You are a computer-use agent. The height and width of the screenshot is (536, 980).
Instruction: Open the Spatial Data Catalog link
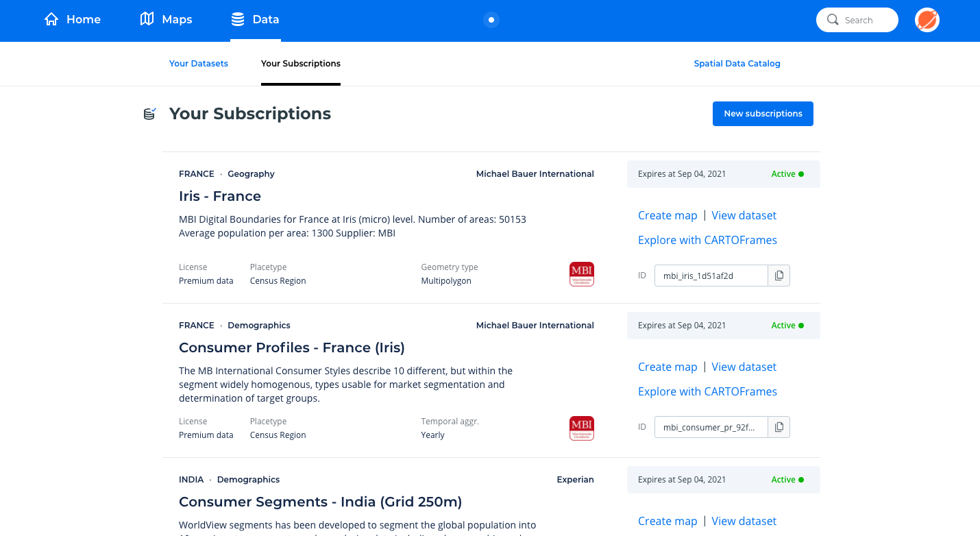point(737,63)
